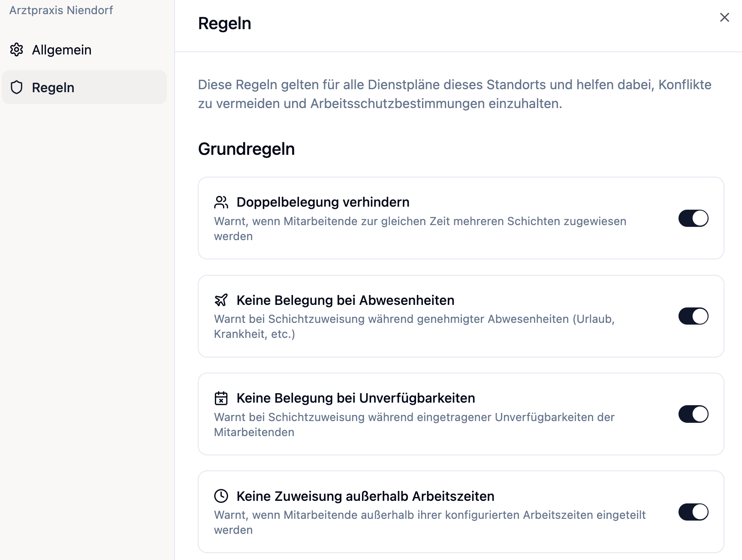Click the people icon for Doppelbelegung verhindern

(x=221, y=202)
